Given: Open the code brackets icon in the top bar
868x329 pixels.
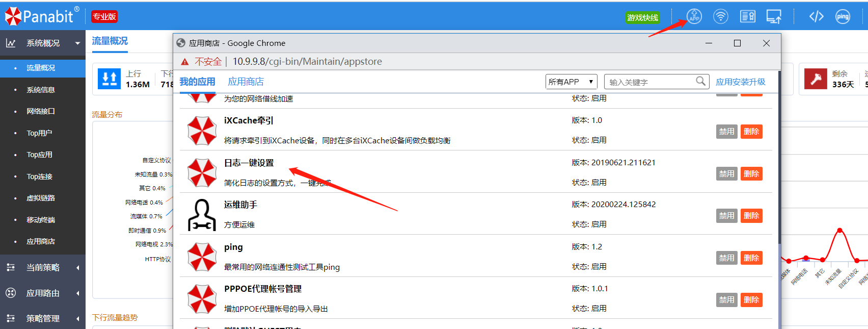Looking at the screenshot, I should click(x=816, y=16).
